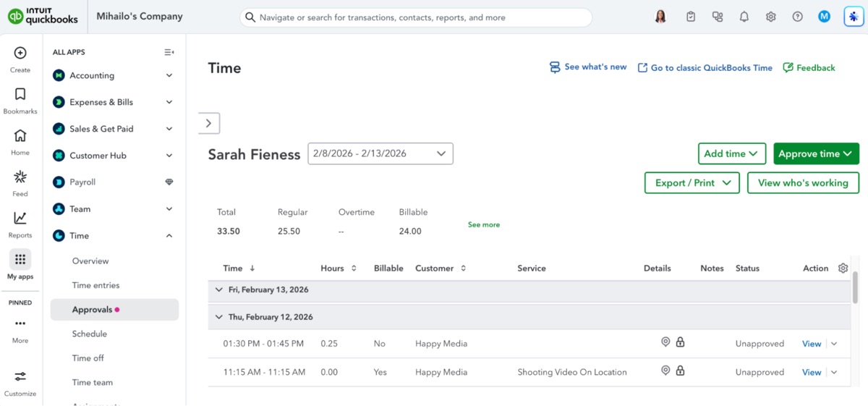Collapse Fri, February 13, 2026 group
Image resolution: width=868 pixels, height=406 pixels.
(219, 289)
